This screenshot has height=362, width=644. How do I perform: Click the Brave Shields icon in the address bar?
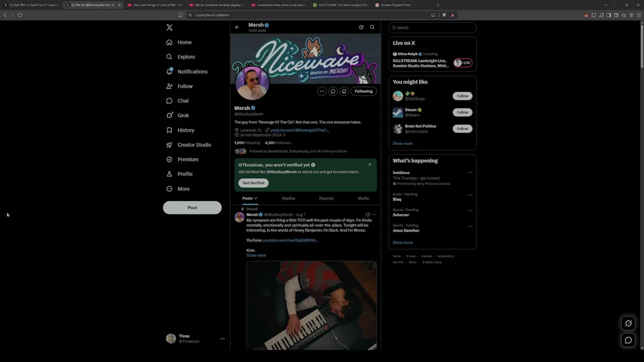click(444, 15)
